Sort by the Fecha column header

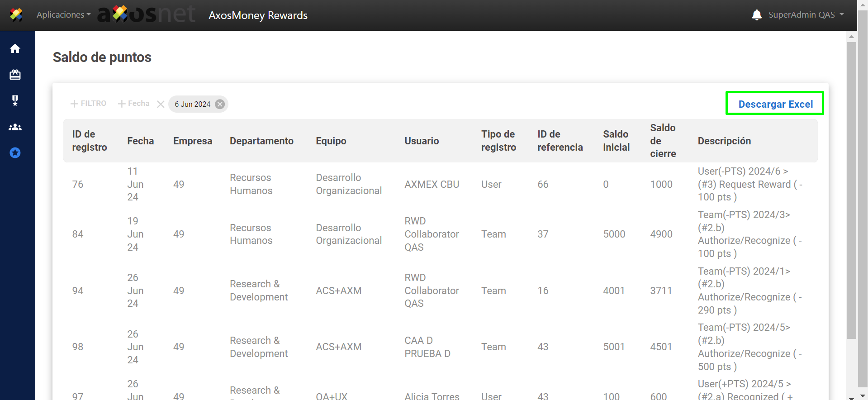pos(140,141)
